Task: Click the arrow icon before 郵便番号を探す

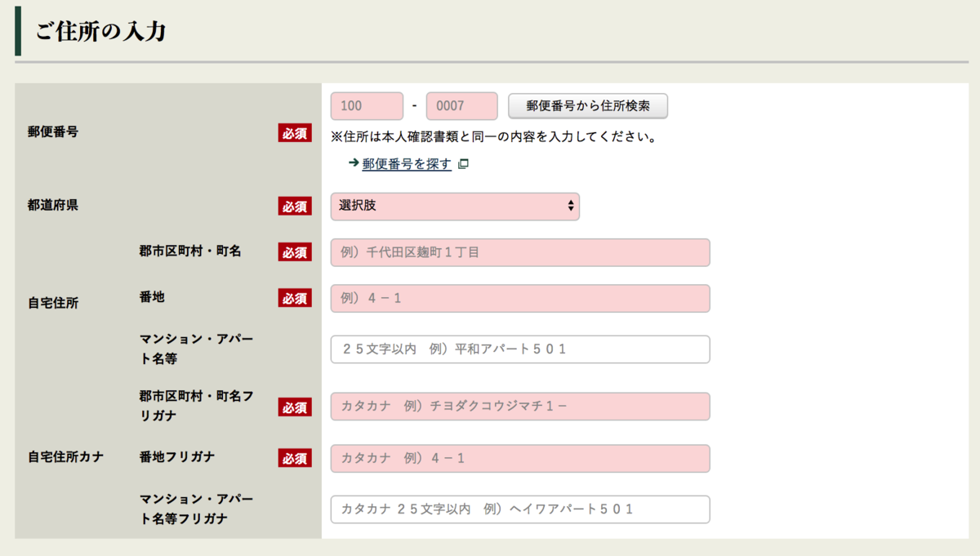Action: 354,163
